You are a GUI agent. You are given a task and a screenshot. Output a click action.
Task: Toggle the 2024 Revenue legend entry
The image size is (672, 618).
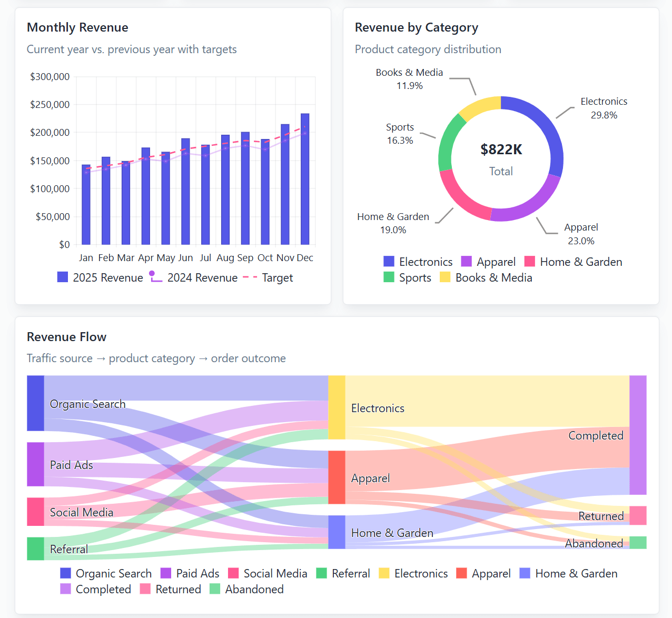pyautogui.click(x=193, y=277)
